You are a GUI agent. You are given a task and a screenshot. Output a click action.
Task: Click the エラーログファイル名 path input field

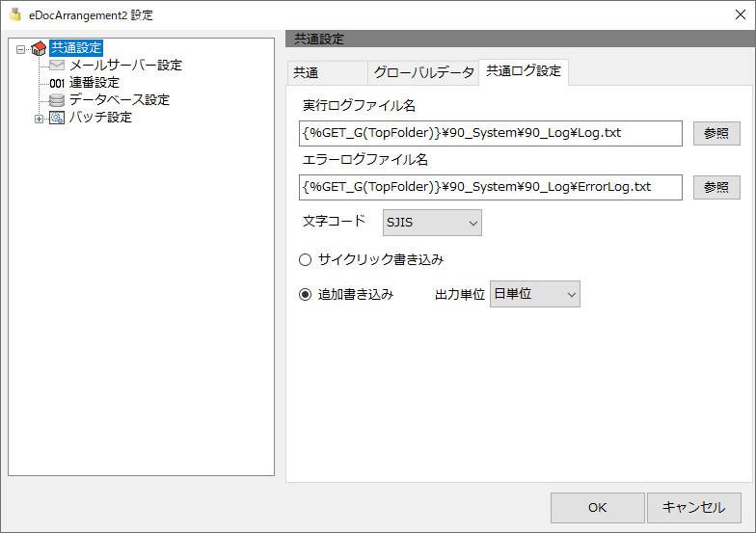pos(490,187)
